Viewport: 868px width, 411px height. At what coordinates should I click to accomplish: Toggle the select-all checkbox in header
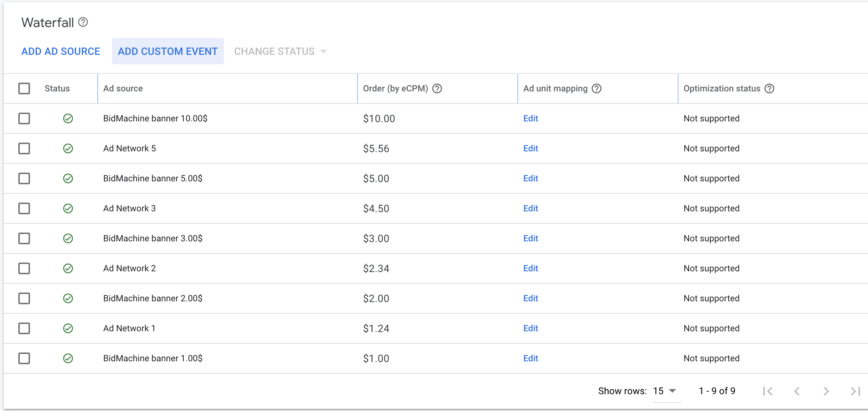24,88
